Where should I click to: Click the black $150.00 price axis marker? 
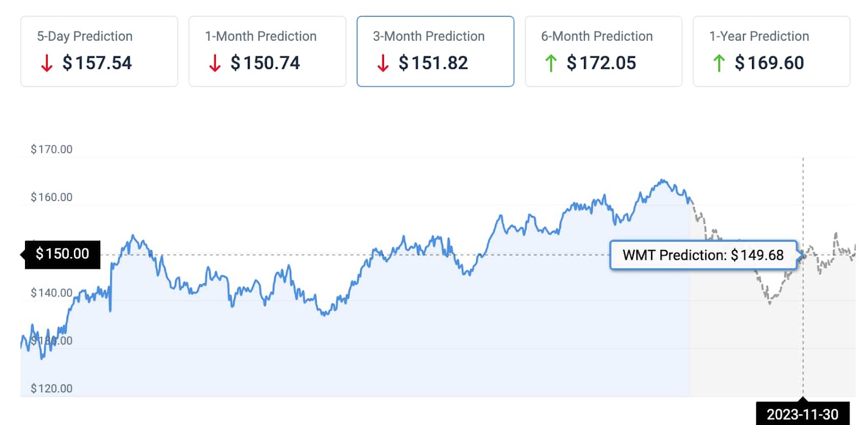click(x=62, y=254)
